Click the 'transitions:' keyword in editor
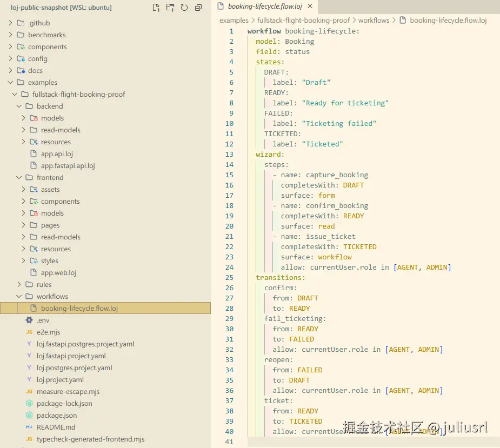This screenshot has width=500, height=448. click(x=281, y=277)
